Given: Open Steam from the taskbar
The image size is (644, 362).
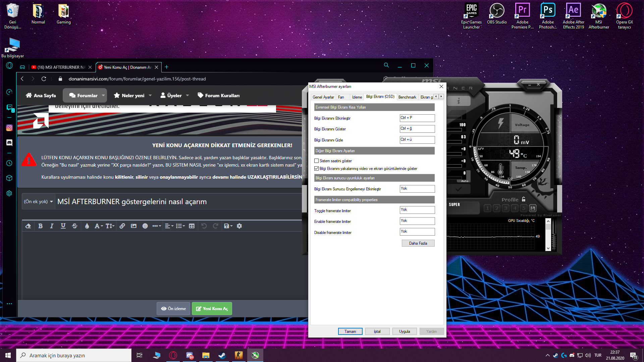Looking at the screenshot, I should click(222, 355).
